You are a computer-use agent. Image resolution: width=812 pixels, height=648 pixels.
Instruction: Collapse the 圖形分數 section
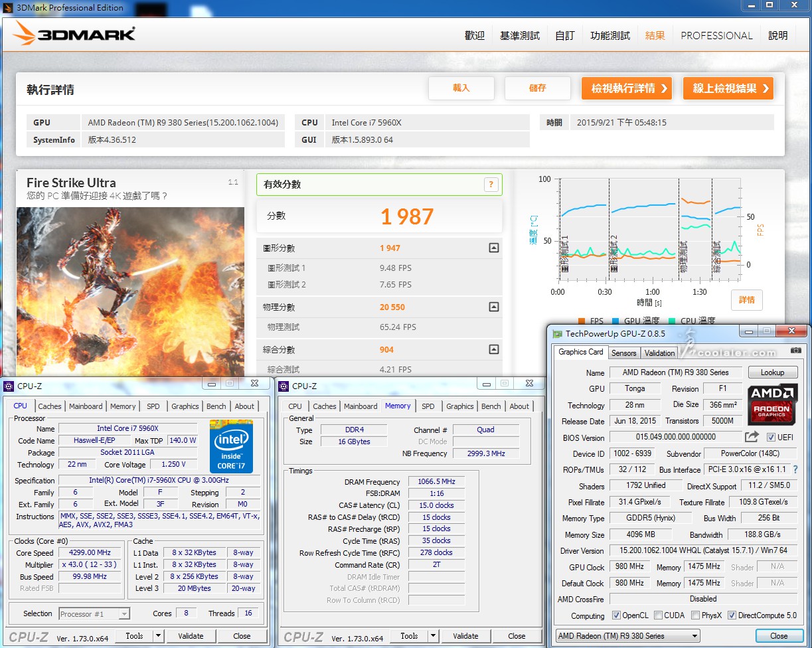(x=493, y=248)
